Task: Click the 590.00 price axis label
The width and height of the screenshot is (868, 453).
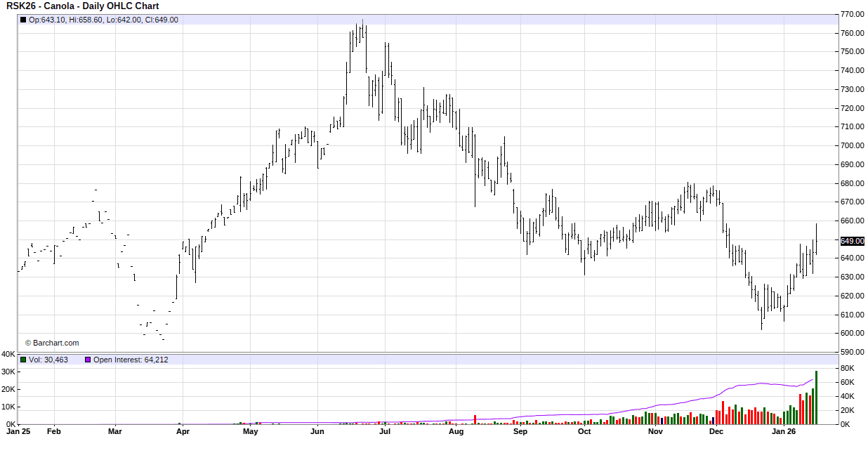Action: (852, 352)
